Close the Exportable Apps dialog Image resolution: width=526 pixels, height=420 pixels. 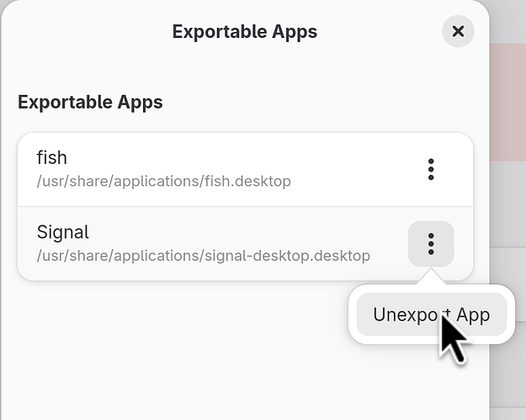tap(458, 31)
